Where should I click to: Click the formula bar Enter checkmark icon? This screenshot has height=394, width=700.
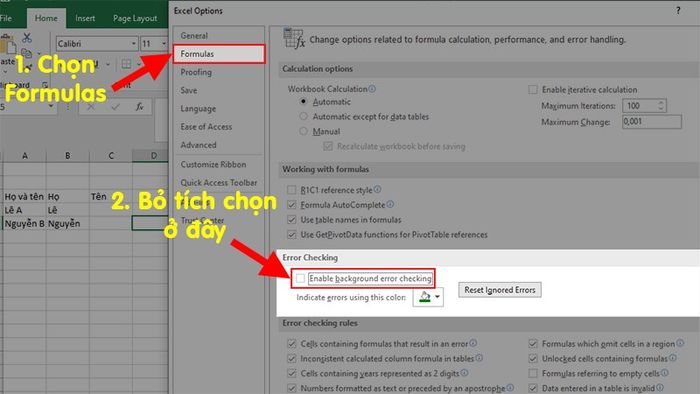click(115, 107)
